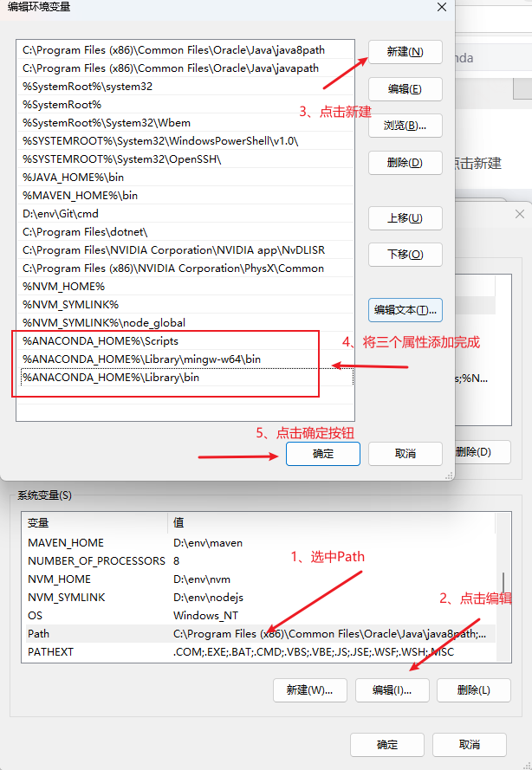This screenshot has height=770, width=532.
Task: Select %SystemRoot%\system32 entry
Action: pos(185,87)
